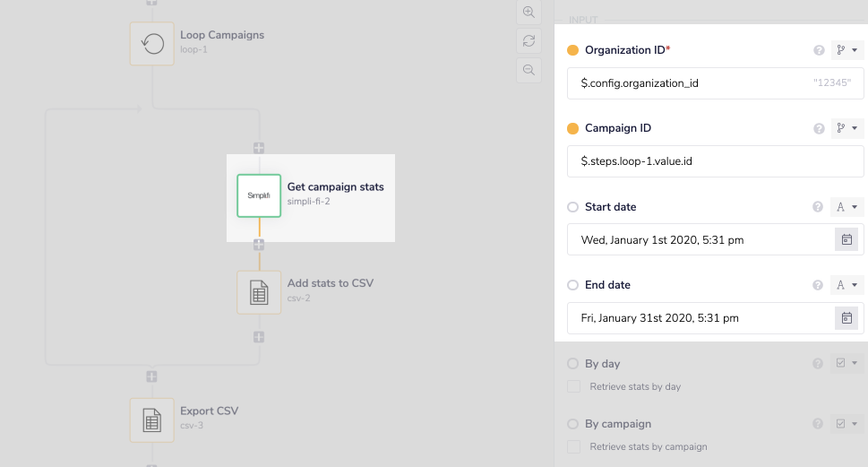Click the refresh canvas view icon
The height and width of the screenshot is (467, 868).
(529, 40)
